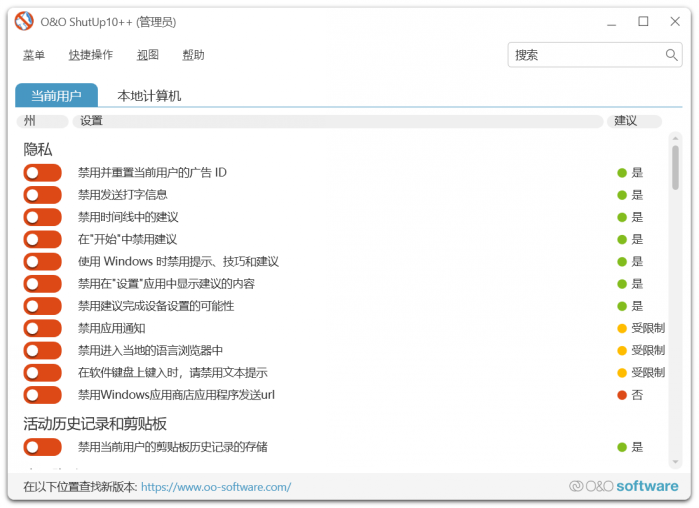Screen dimensions: 699x508
Task: Open the 快捷操作 menu
Action: coord(90,55)
